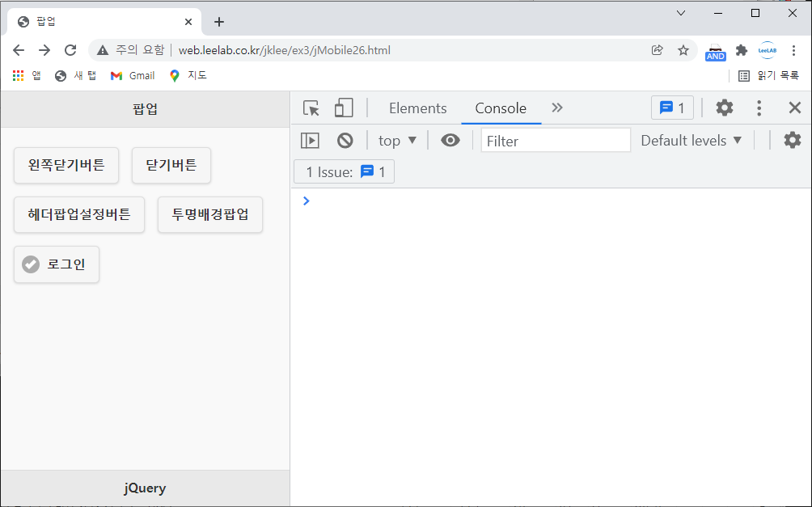Open the issues counter badge in toolbar
Viewport: 812px width, 507px height.
(x=672, y=108)
